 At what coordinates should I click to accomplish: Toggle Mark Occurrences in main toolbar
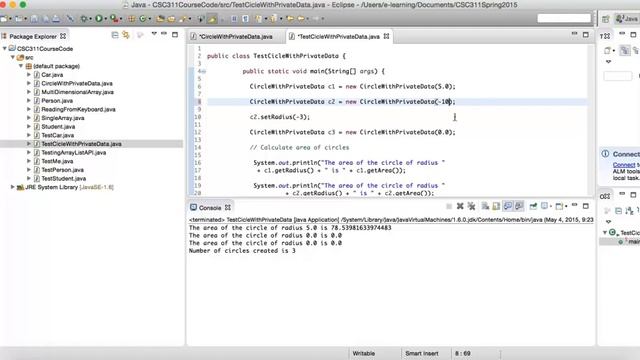tap(212, 19)
